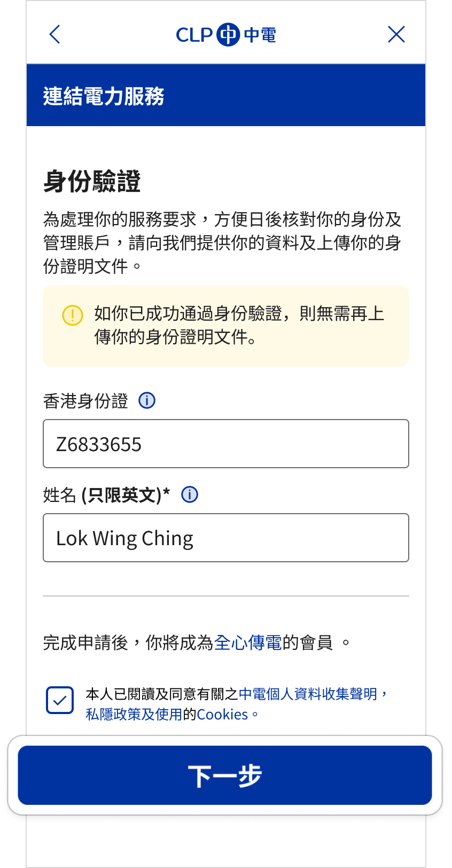Go back using the left arrow icon
This screenshot has width=452, height=868.
tap(55, 35)
